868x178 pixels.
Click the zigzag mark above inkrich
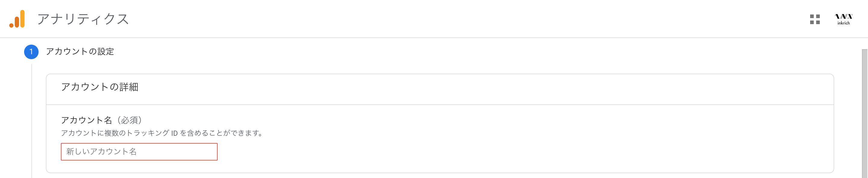[843, 16]
